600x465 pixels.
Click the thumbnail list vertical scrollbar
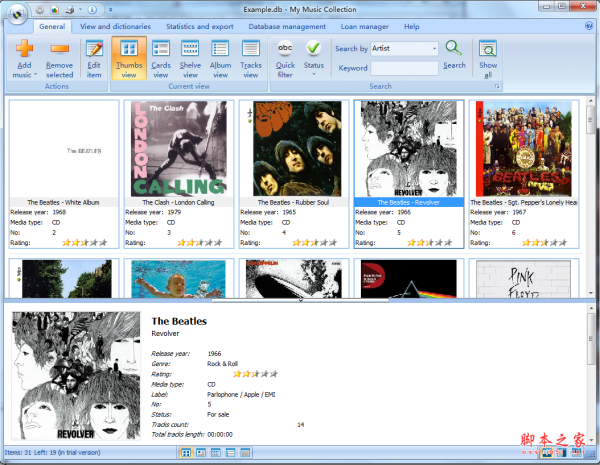pyautogui.click(x=590, y=197)
